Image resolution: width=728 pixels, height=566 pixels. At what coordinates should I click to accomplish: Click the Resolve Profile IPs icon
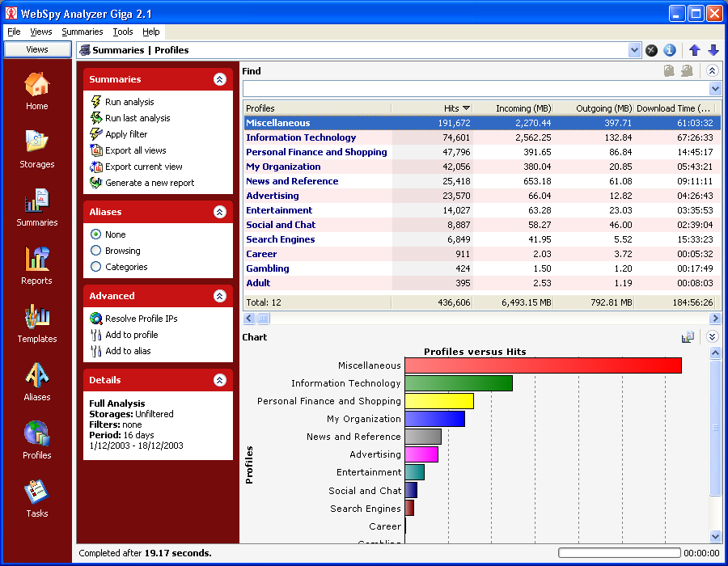tap(96, 319)
